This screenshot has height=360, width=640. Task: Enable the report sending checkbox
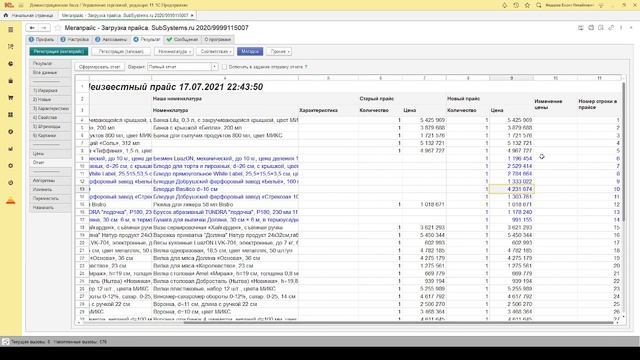[224, 67]
